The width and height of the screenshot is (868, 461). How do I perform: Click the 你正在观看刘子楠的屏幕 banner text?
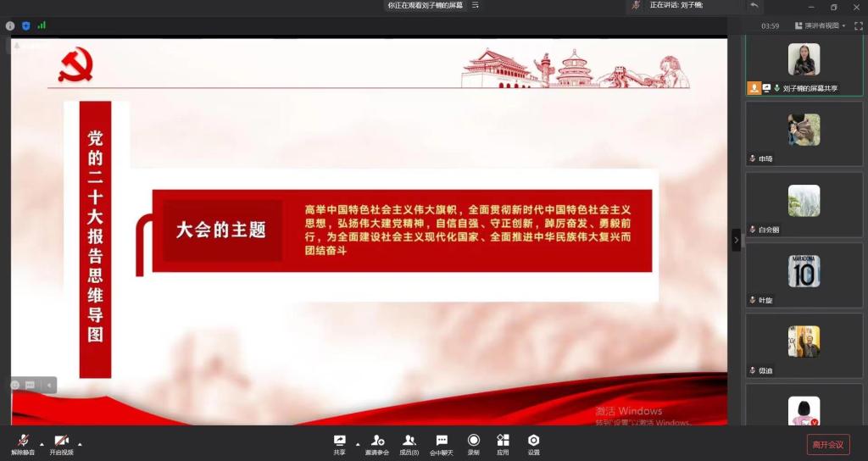click(x=426, y=5)
